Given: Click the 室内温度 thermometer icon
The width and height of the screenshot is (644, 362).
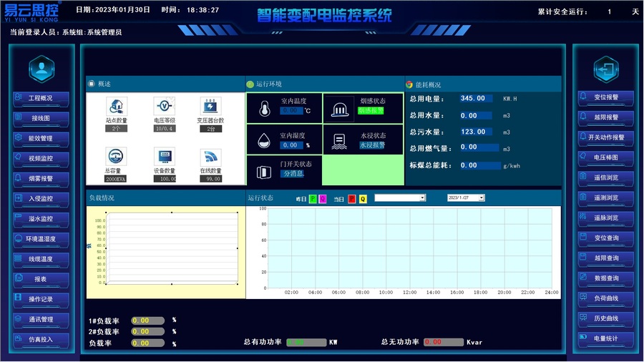Looking at the screenshot, I should pos(265,109).
